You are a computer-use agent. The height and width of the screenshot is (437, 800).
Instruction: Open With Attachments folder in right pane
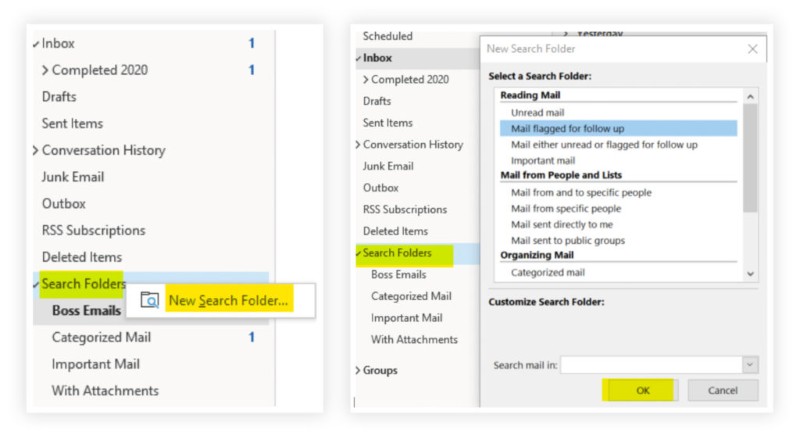414,339
